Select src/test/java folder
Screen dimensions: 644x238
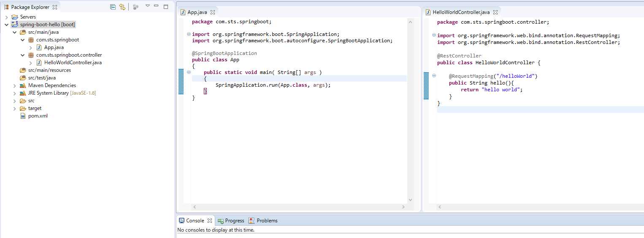pyautogui.click(x=42, y=78)
